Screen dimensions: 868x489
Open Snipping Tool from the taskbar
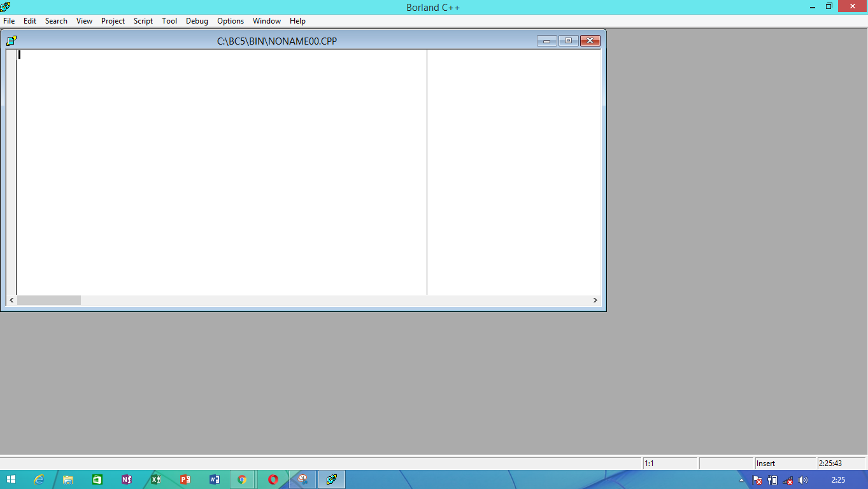(x=302, y=479)
